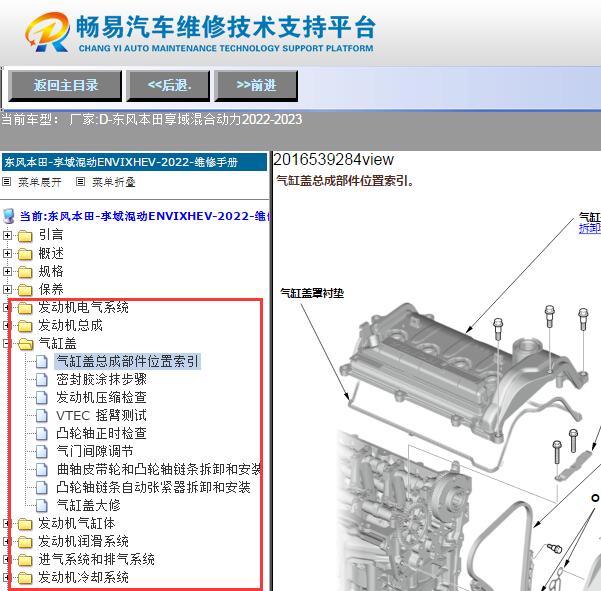The height and width of the screenshot is (591, 601).
Task: Open 发动机压缩检查 page
Action: pyautogui.click(x=102, y=397)
